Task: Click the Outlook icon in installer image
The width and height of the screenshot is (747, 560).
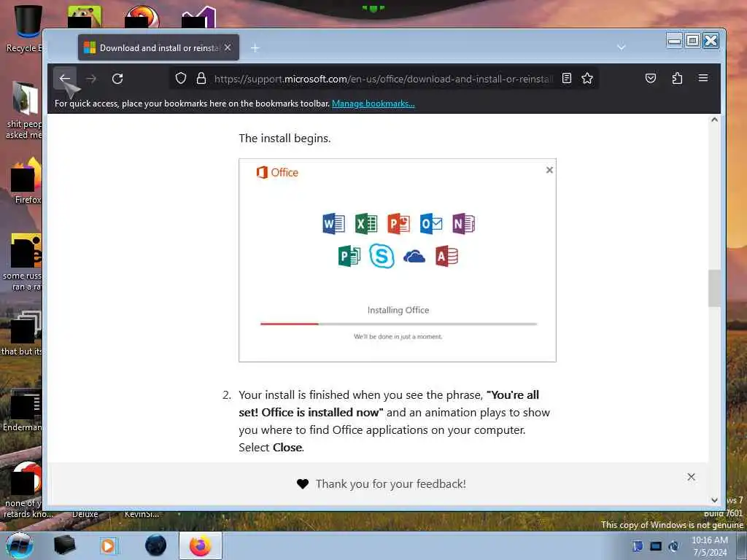Action: point(430,224)
